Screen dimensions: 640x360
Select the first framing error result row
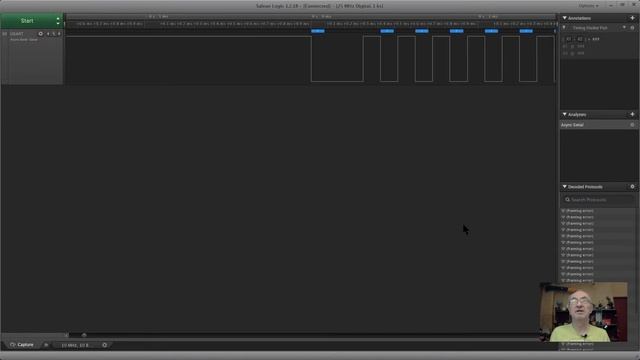pos(598,211)
